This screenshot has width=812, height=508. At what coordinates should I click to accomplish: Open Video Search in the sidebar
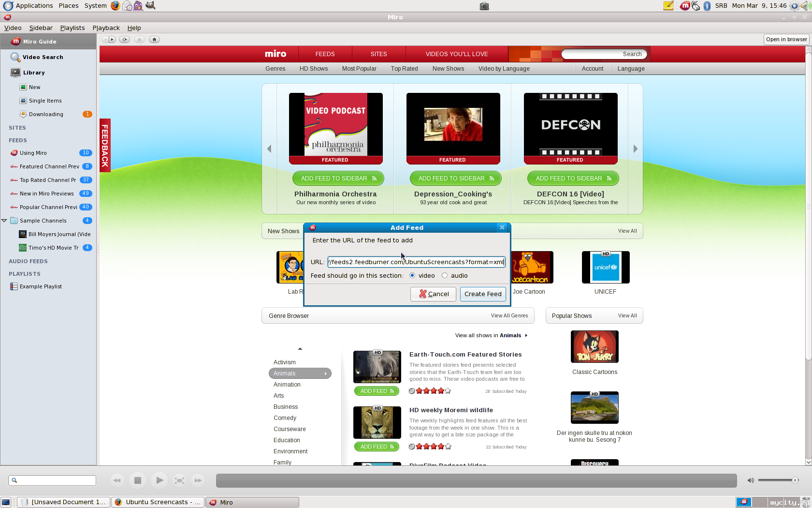click(x=48, y=57)
